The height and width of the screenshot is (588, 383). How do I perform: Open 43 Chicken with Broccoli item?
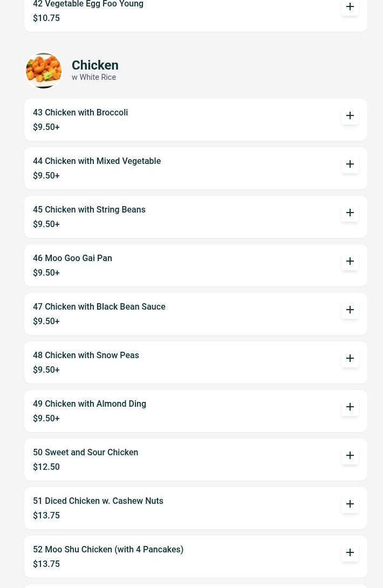click(195, 120)
